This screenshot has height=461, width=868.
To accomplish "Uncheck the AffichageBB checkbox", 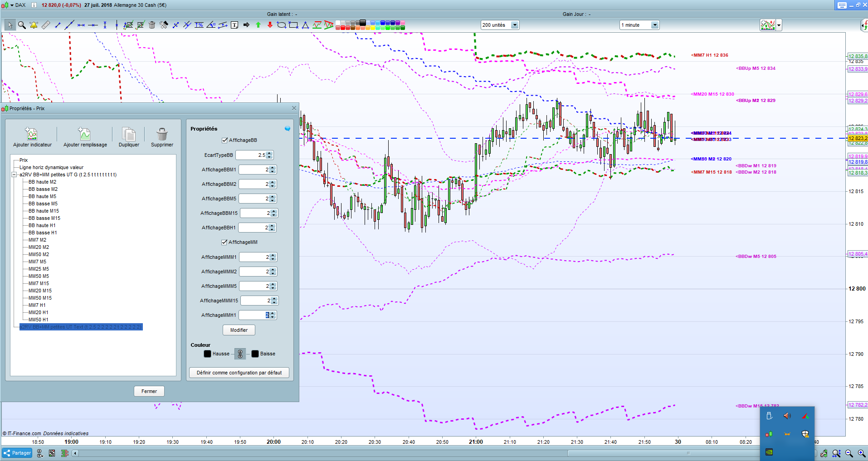I will tap(224, 141).
